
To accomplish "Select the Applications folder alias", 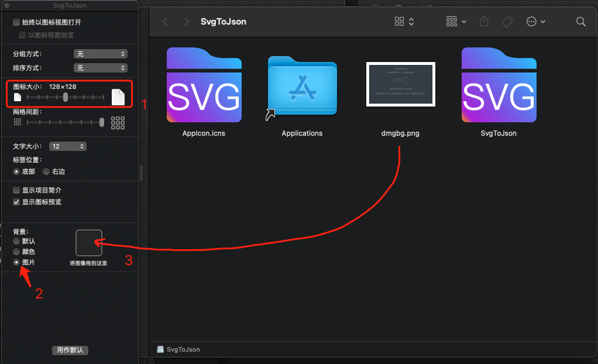I will (302, 87).
